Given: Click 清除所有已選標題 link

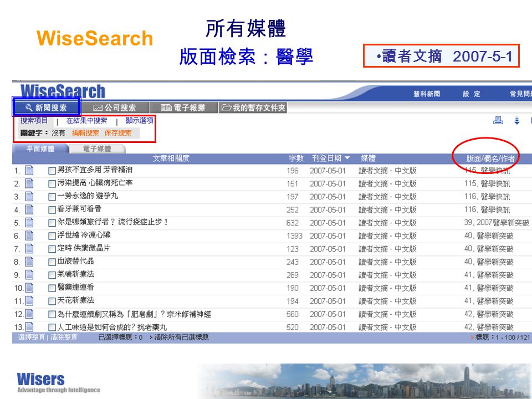Looking at the screenshot, I should point(181,337).
